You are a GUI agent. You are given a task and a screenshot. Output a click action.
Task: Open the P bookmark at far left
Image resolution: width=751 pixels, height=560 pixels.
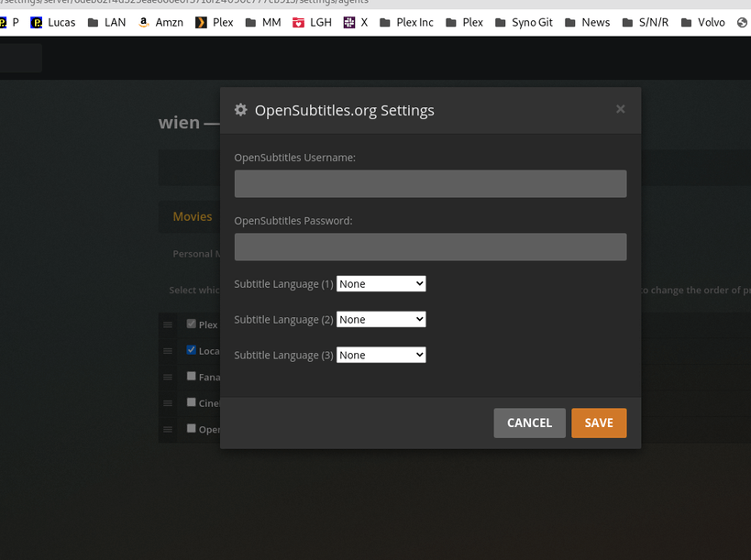point(9,23)
